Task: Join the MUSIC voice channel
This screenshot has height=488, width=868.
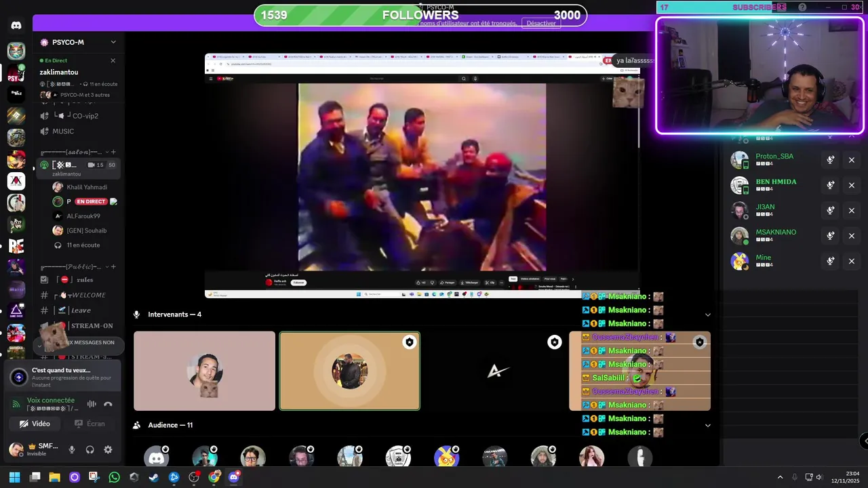Action: pyautogui.click(x=78, y=131)
